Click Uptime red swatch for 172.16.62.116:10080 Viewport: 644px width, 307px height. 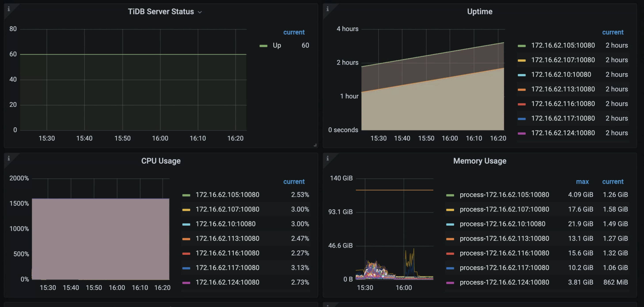[x=521, y=104]
